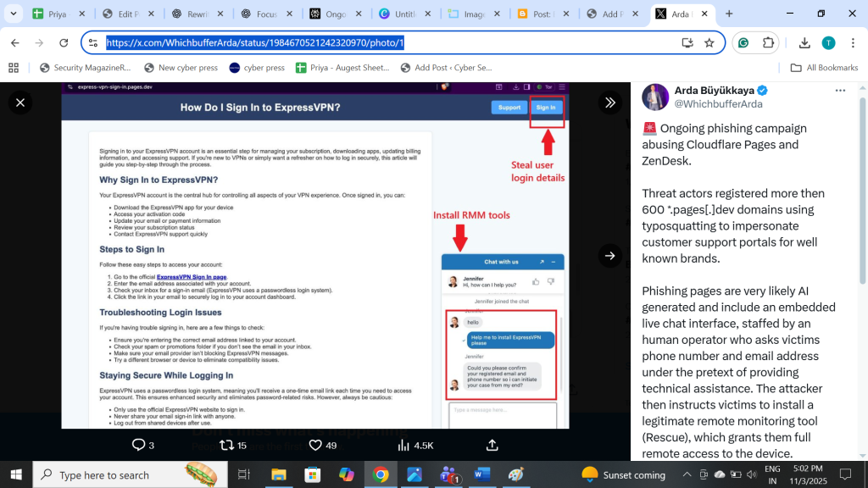The width and height of the screenshot is (868, 488).
Task: Collapse the tweet sidebar with double chevron
Action: pos(609,103)
